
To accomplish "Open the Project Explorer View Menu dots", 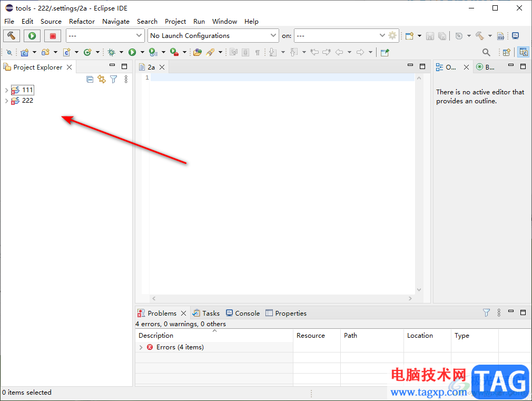I will point(126,79).
